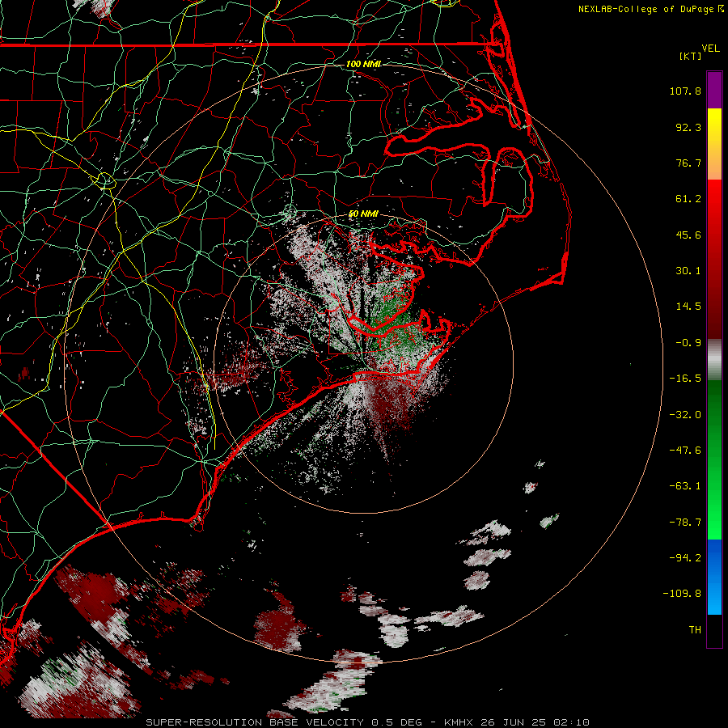Click the TH label on the legend
Viewport: 728px width, 728px height.
pos(695,630)
